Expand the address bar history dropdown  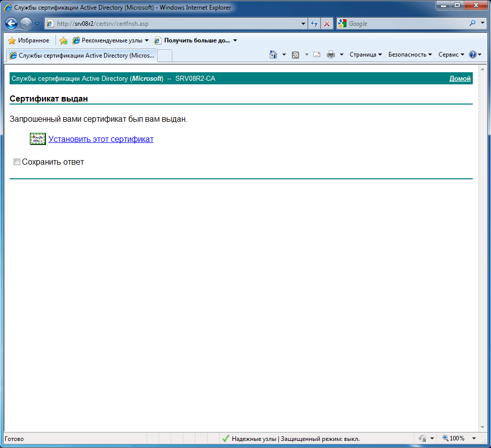pos(303,23)
